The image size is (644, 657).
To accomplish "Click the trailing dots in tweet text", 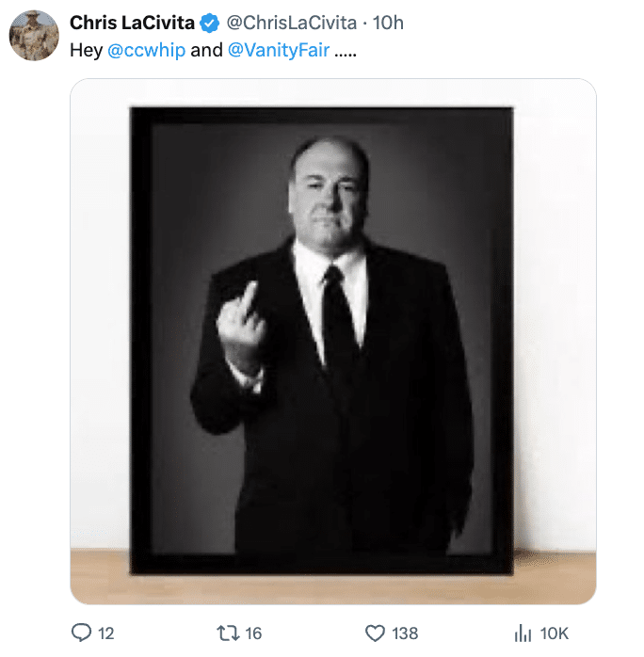I will (x=346, y=50).
